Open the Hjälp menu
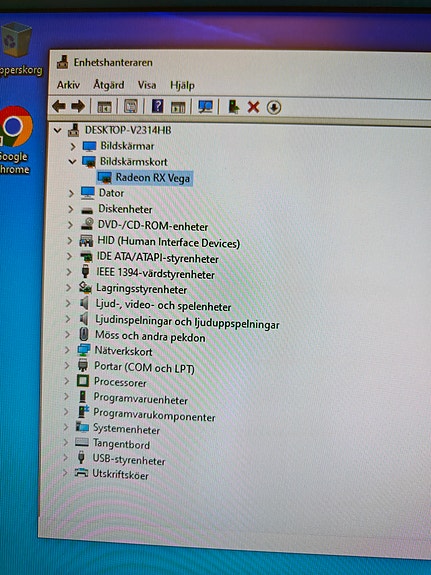This screenshot has height=575, width=431. tap(182, 85)
